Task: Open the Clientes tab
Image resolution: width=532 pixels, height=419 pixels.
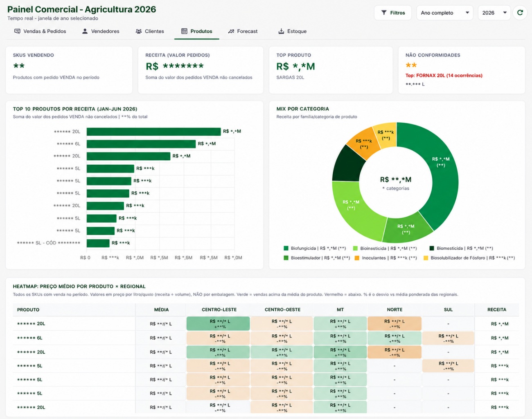Action: 150,31
